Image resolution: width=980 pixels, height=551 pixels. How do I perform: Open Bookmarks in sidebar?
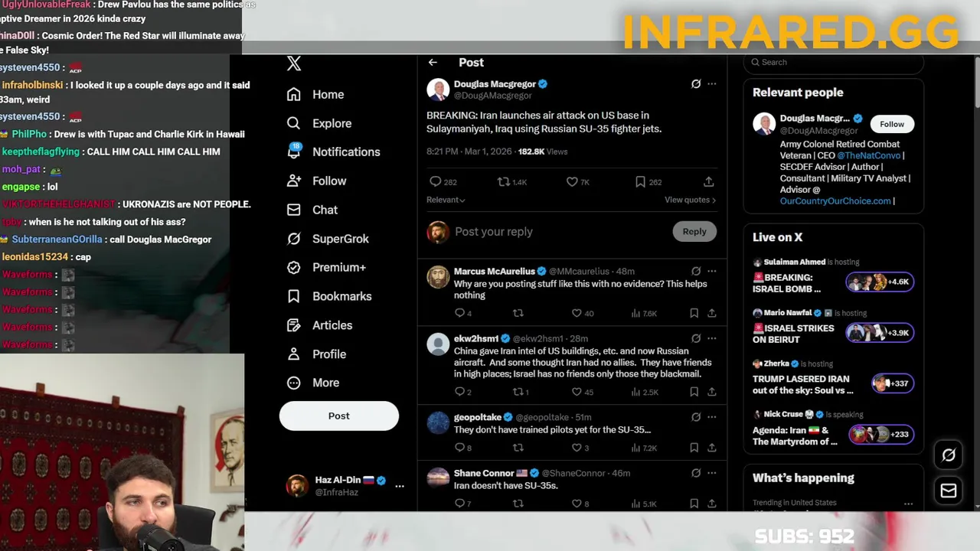click(329, 296)
